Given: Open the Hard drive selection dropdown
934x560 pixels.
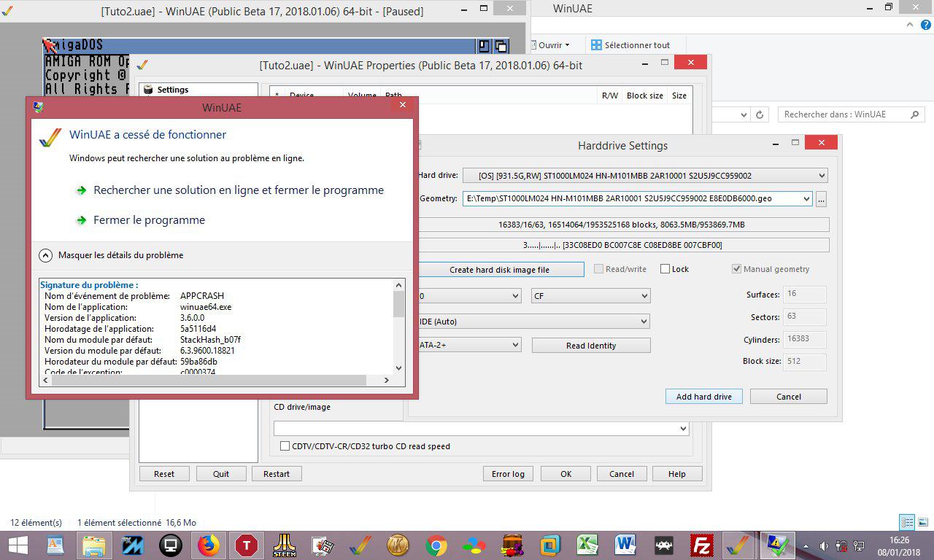Looking at the screenshot, I should [822, 175].
